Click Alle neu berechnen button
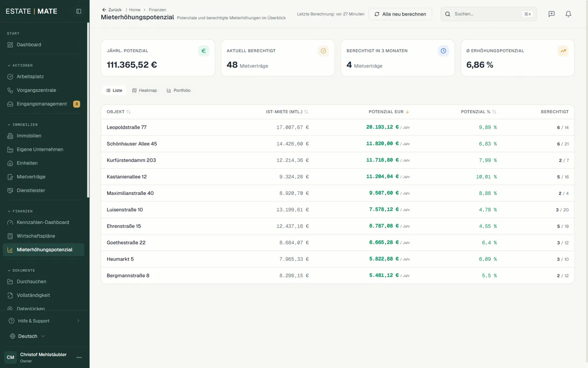The height and width of the screenshot is (368, 588). click(x=400, y=14)
